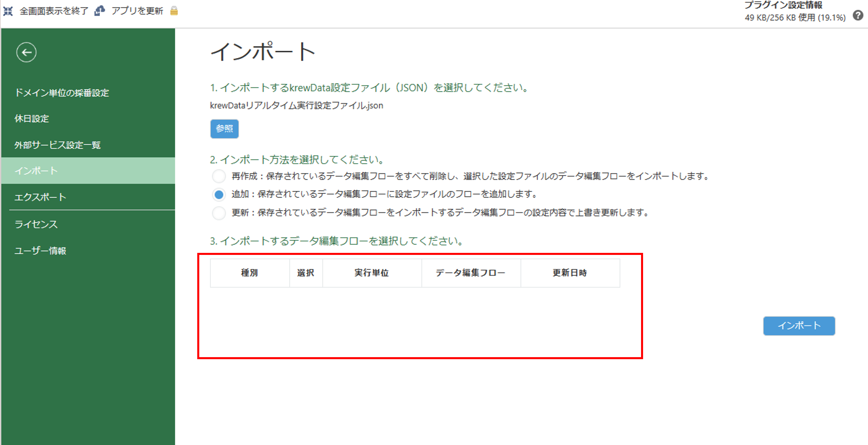
Task: Click the アプリを更新 update icon
Action: coord(99,10)
